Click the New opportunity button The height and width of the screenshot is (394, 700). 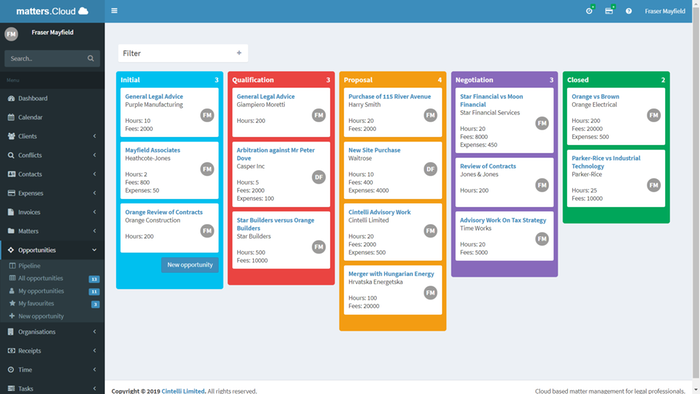(190, 265)
